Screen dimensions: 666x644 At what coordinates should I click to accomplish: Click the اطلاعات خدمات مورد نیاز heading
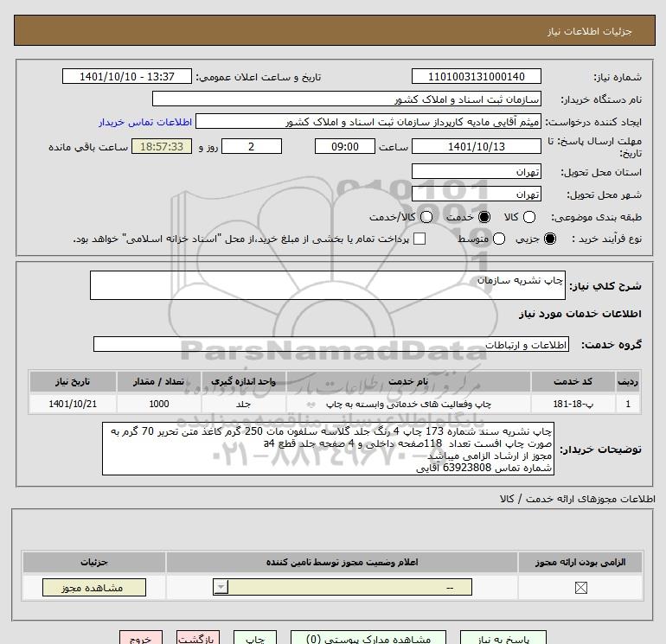[580, 314]
